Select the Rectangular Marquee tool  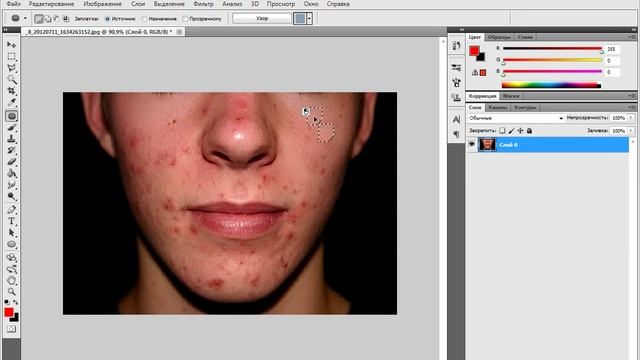(x=11, y=56)
